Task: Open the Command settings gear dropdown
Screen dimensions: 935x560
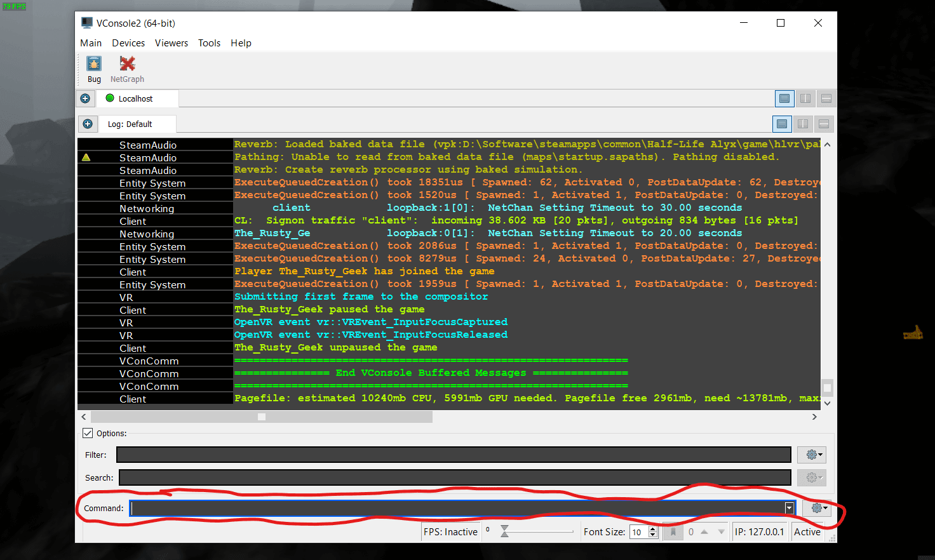Action: pyautogui.click(x=818, y=508)
